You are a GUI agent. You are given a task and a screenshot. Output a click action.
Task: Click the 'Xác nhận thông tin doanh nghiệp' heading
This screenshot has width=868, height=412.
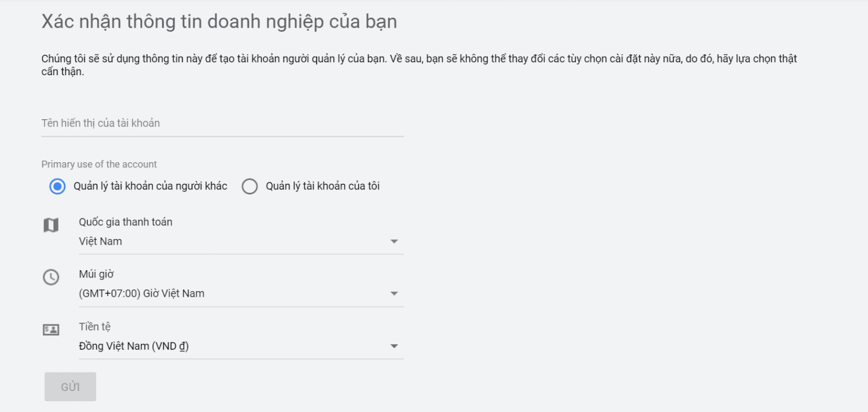coord(219,21)
